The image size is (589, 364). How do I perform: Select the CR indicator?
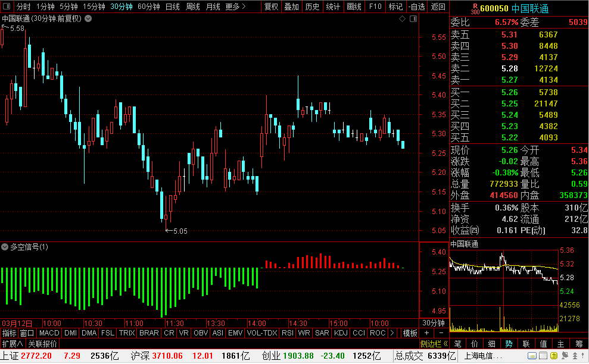click(169, 333)
